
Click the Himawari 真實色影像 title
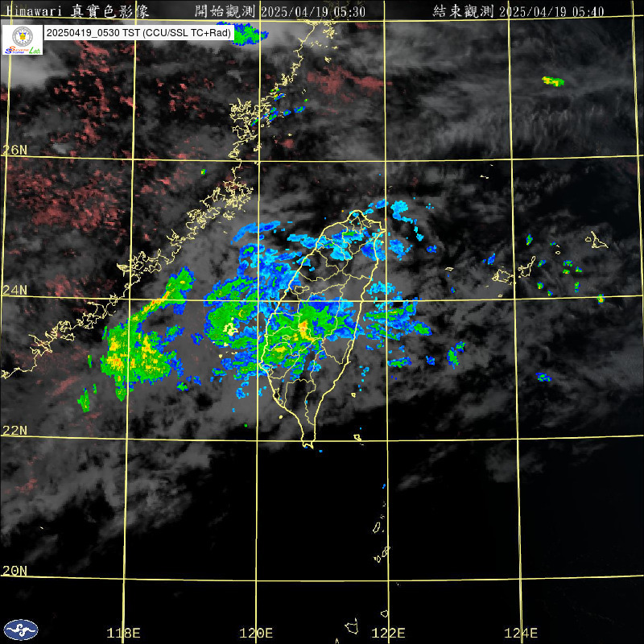[77, 11]
